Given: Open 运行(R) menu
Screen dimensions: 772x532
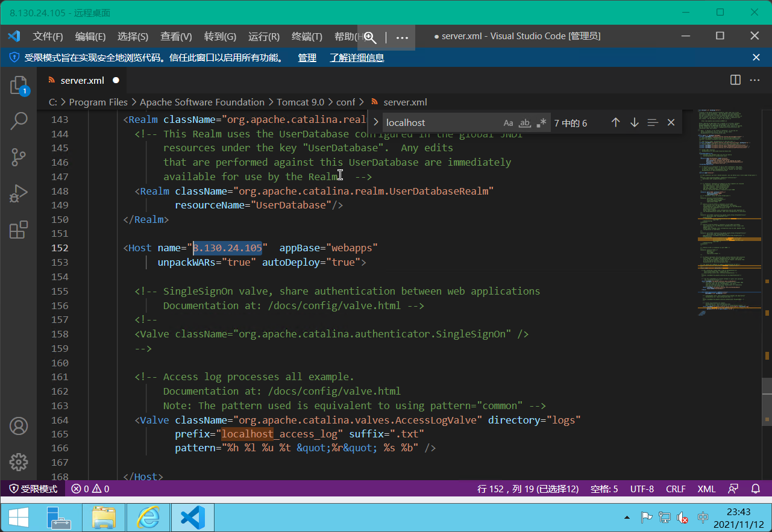Looking at the screenshot, I should [264, 37].
